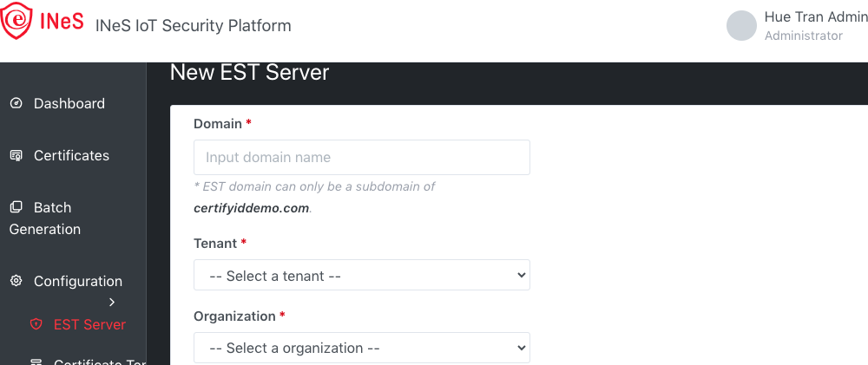
Task: Click the Configuration menu label
Action: coord(78,282)
